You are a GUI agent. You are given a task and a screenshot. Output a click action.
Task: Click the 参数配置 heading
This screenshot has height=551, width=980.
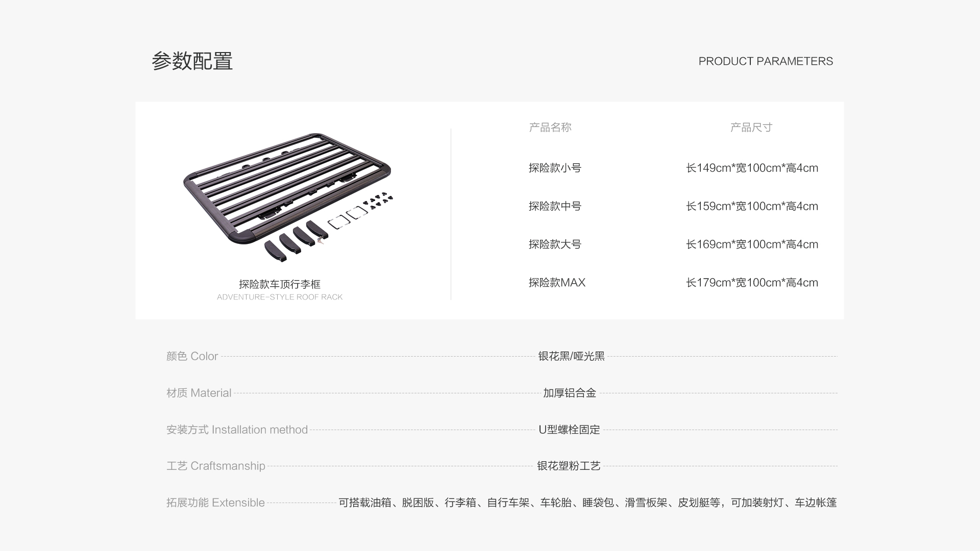pyautogui.click(x=192, y=61)
